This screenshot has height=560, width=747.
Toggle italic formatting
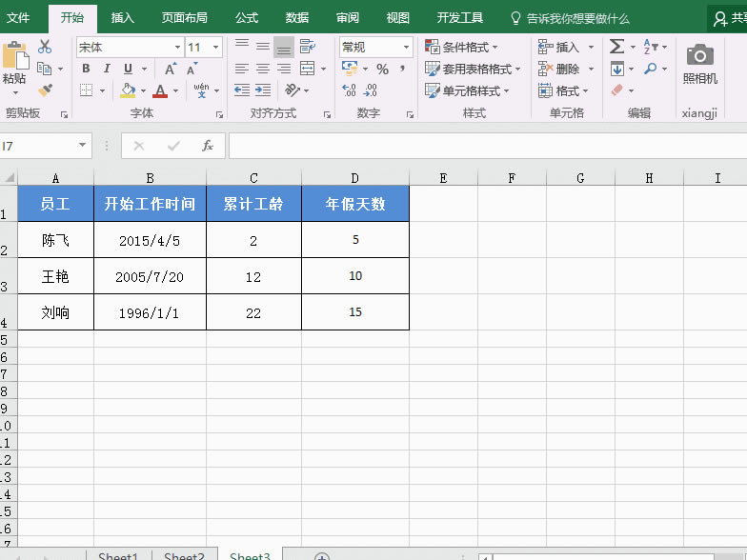point(105,69)
